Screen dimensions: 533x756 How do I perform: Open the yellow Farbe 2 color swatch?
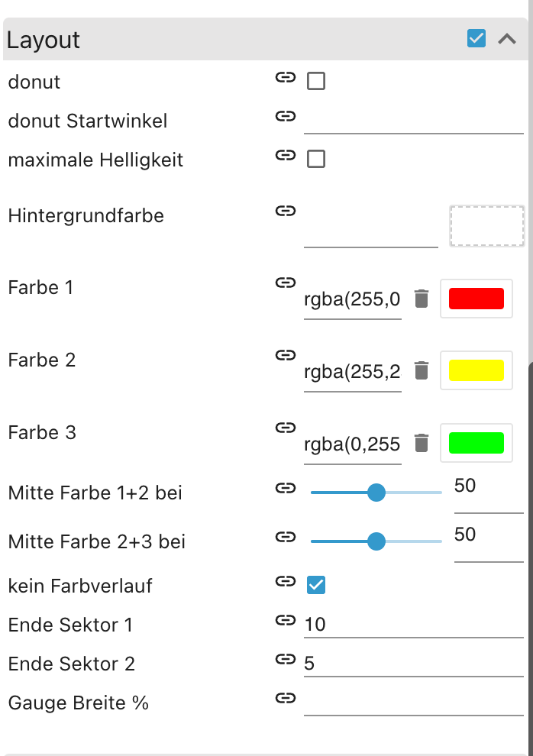tap(476, 370)
